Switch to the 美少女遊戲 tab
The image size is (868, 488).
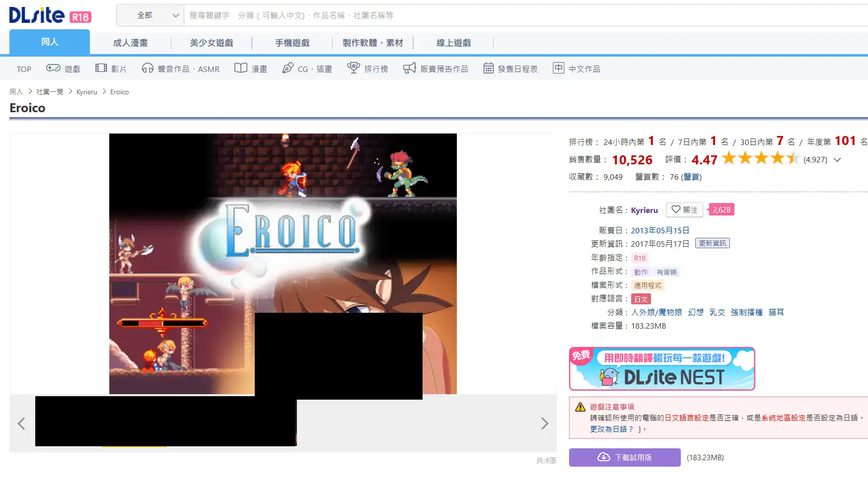212,43
